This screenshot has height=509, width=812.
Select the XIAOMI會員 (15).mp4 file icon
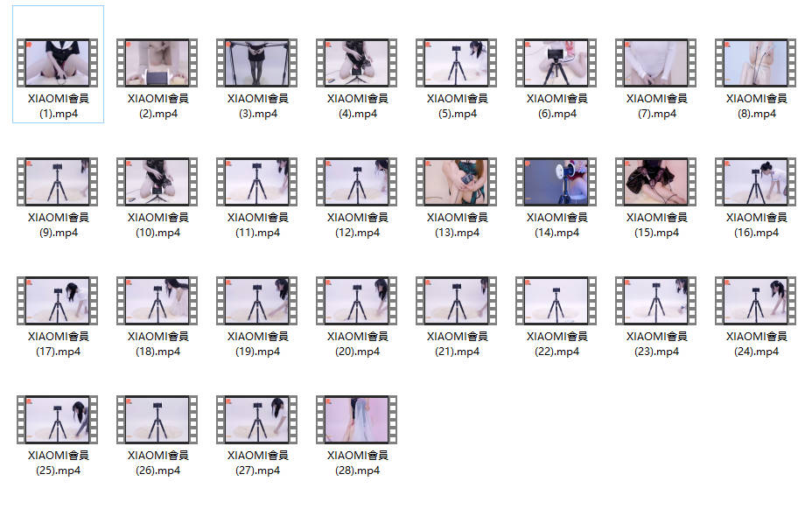[656, 182]
